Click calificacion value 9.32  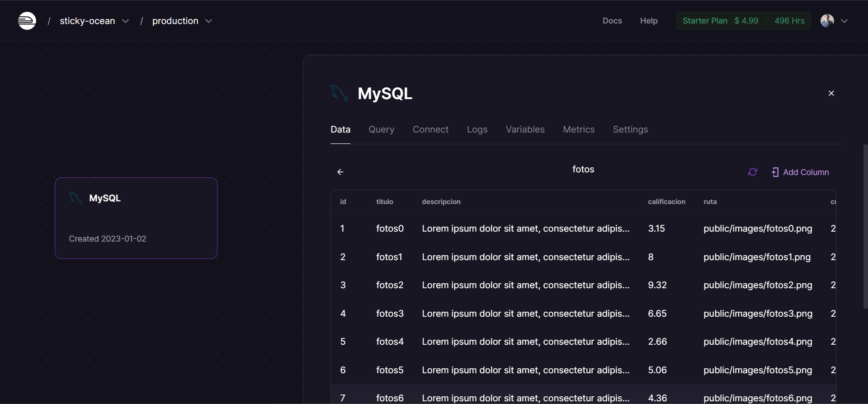point(657,285)
